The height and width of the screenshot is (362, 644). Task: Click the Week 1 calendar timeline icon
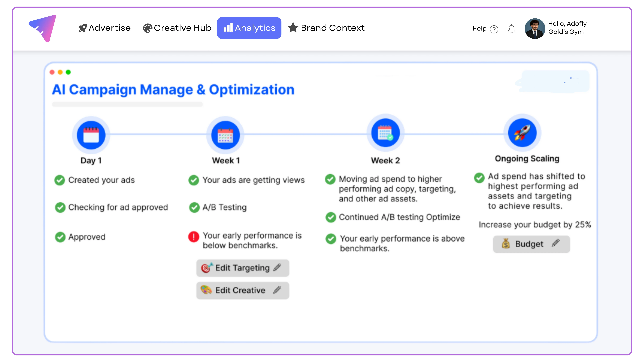point(225,135)
